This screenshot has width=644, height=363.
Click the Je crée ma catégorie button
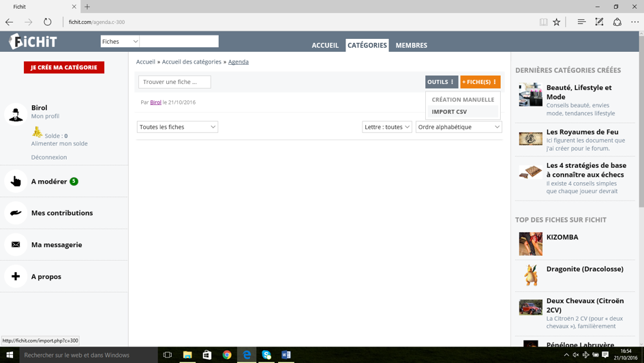[x=64, y=68]
